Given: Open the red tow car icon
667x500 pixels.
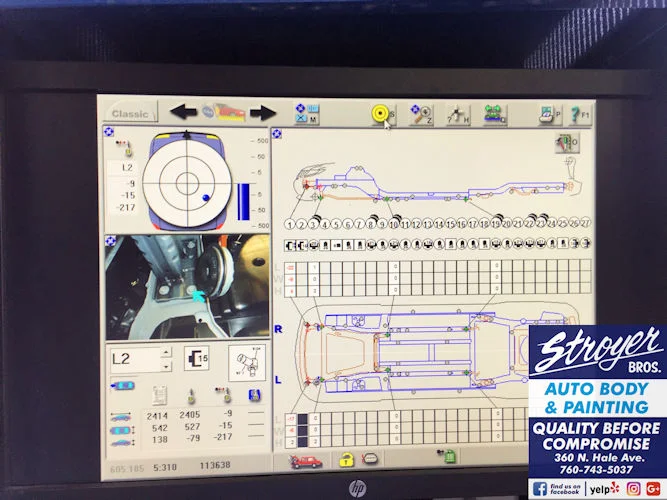Looking at the screenshot, I should pyautogui.click(x=305, y=461).
